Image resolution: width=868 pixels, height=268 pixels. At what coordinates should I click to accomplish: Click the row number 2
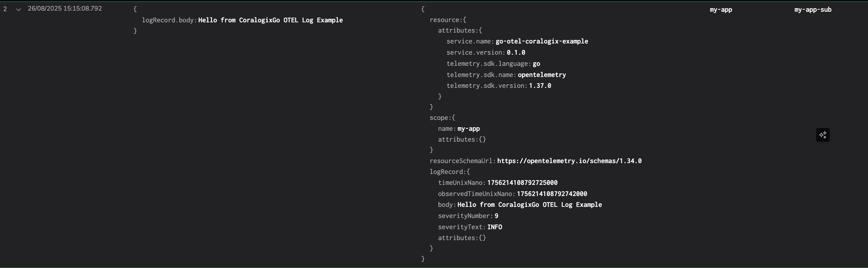pos(5,9)
